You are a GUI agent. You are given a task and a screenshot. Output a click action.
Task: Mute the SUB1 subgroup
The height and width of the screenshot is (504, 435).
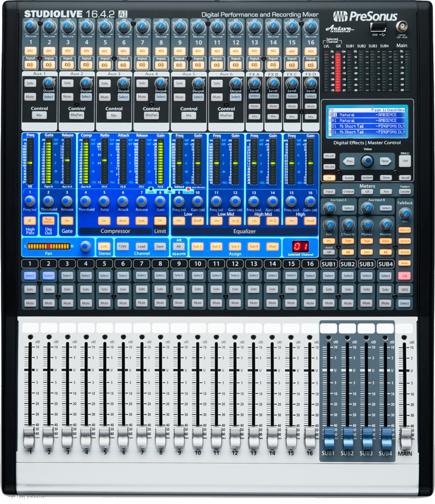coord(328,303)
